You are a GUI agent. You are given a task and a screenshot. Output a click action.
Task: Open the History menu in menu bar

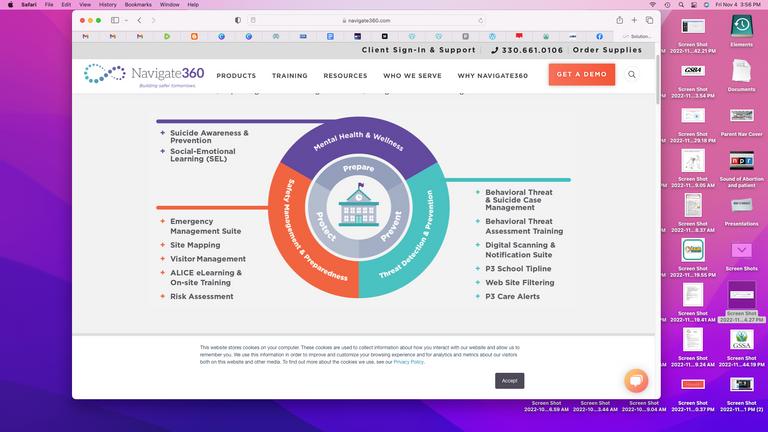(x=108, y=4)
